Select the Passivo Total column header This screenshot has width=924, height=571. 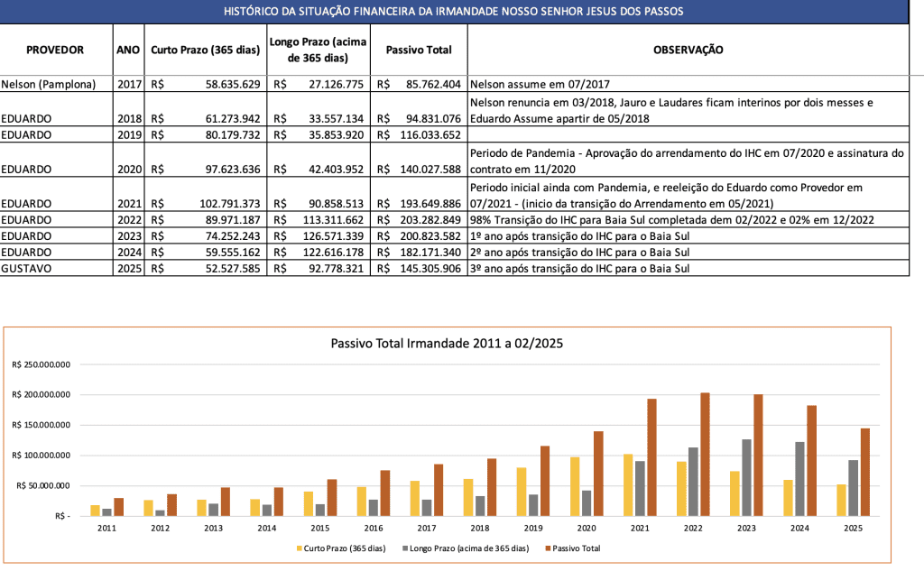tap(419, 51)
